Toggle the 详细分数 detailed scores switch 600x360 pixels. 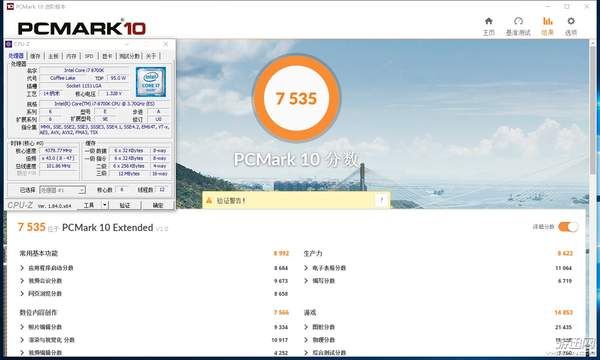[568, 227]
